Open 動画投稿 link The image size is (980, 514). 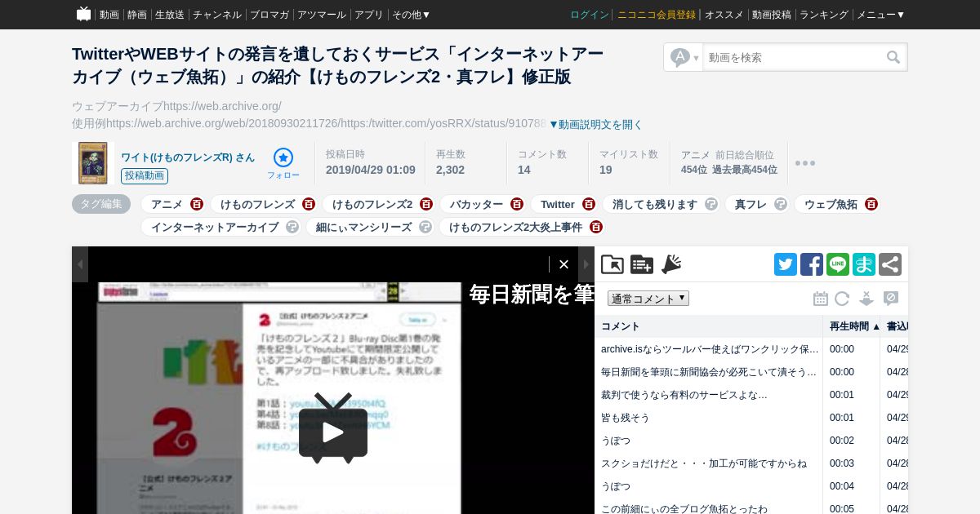click(x=772, y=15)
